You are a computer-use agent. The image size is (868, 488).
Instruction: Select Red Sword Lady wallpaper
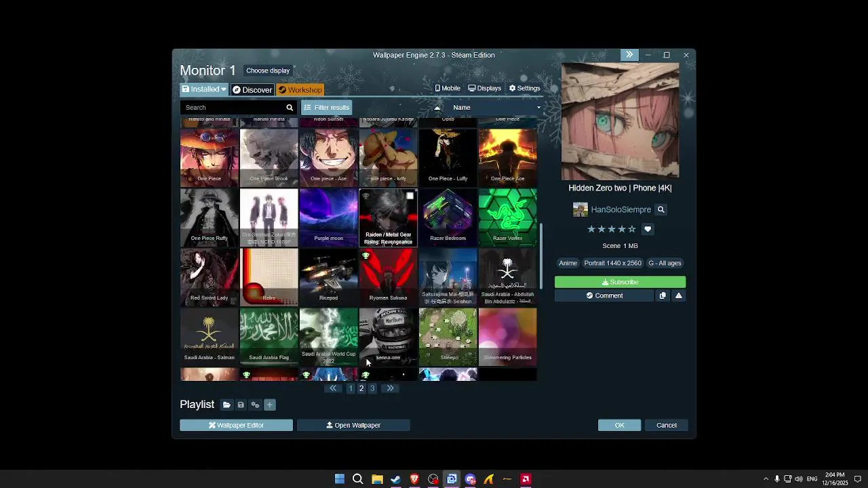pyautogui.click(x=209, y=277)
